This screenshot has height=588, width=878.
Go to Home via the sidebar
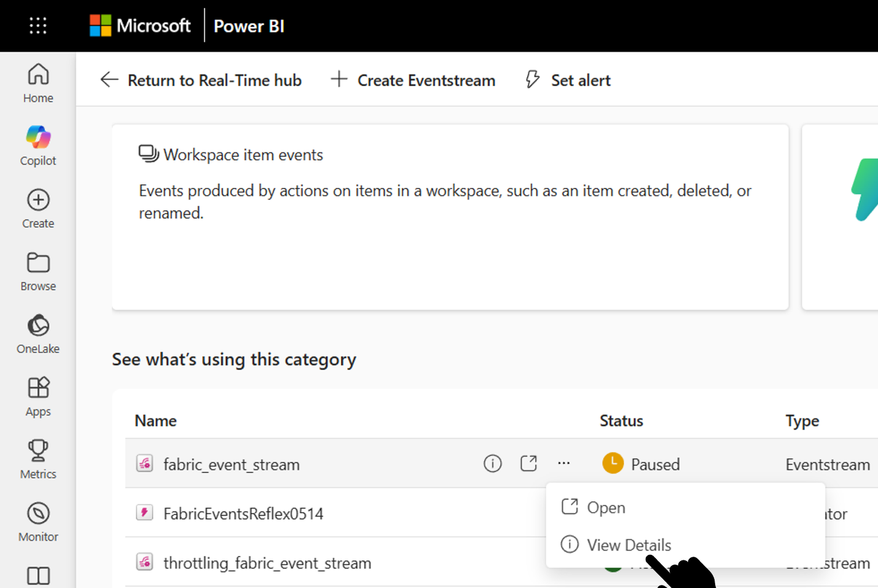click(x=37, y=83)
